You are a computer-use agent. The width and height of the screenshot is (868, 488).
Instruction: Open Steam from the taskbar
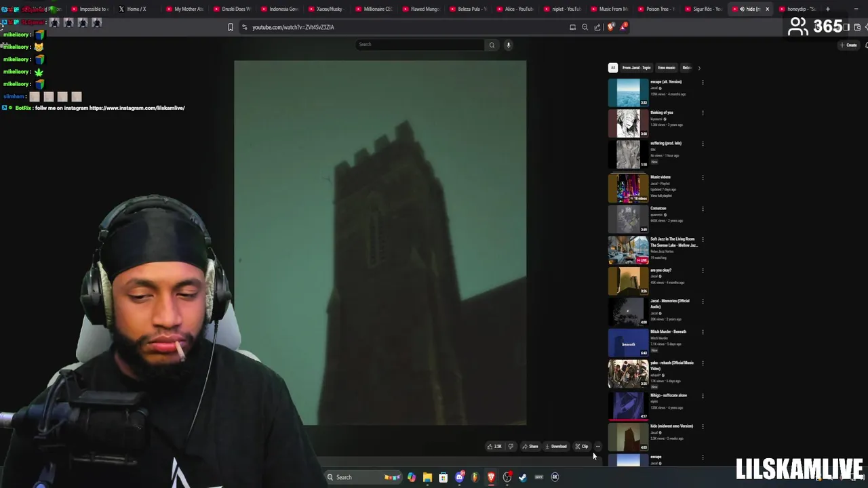pos(523,477)
